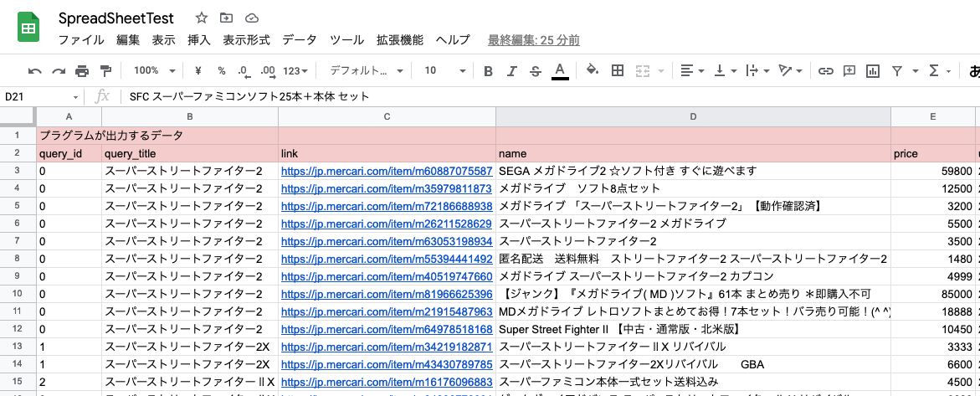This screenshot has height=396, width=980.
Task: Open the ファイル menu
Action: [81, 40]
